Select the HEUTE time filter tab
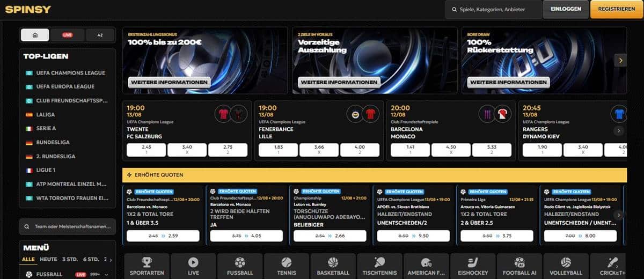644x279 pixels. coord(48,259)
